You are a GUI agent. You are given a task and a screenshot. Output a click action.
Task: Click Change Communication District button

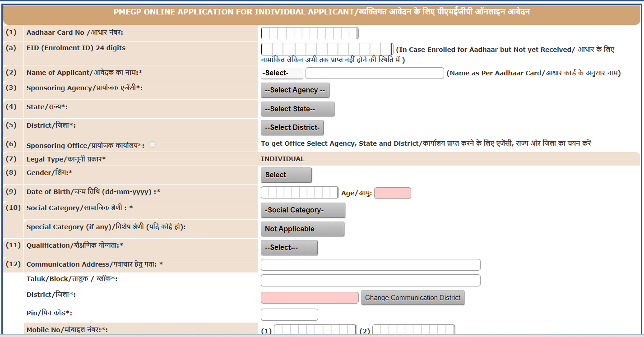click(412, 298)
